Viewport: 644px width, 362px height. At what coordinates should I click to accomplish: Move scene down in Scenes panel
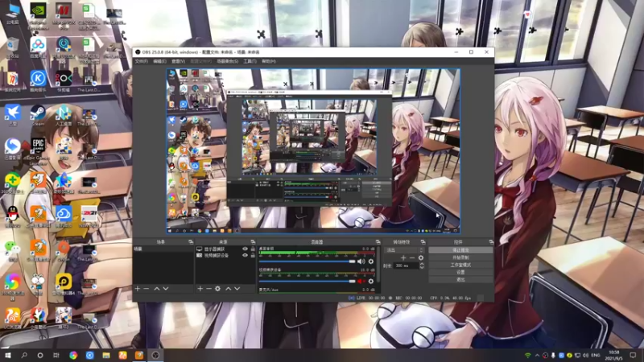coord(166,289)
